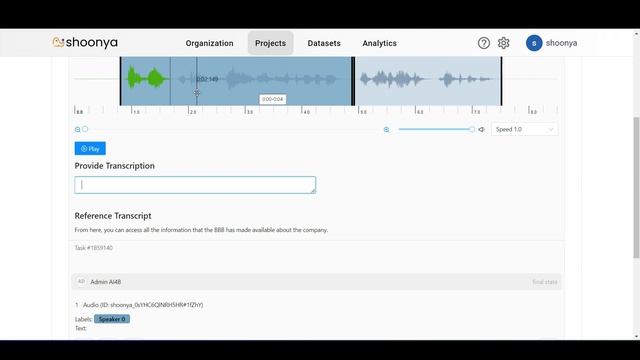Viewport: 640px width, 360px height.
Task: Click the Reference Transcript heading
Action: pyautogui.click(x=113, y=216)
